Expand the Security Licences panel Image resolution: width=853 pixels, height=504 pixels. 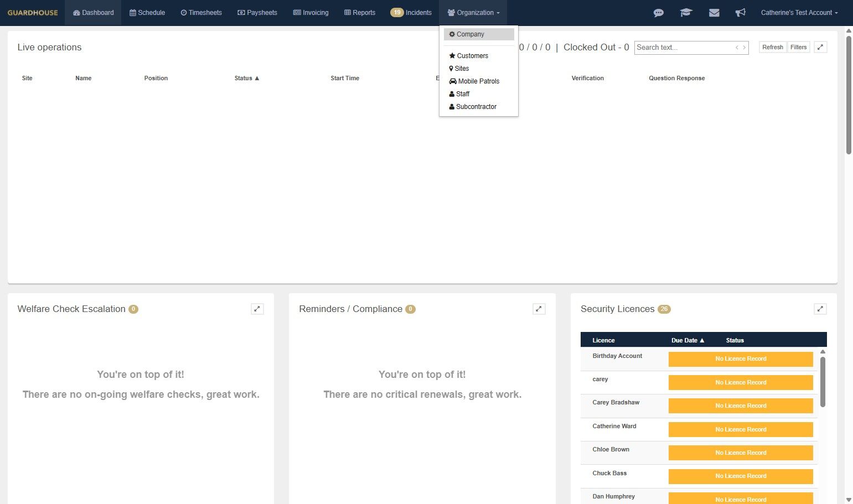[820, 309]
